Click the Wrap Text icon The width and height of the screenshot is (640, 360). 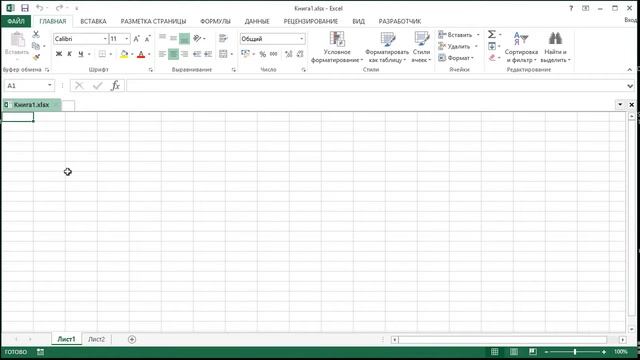point(223,38)
